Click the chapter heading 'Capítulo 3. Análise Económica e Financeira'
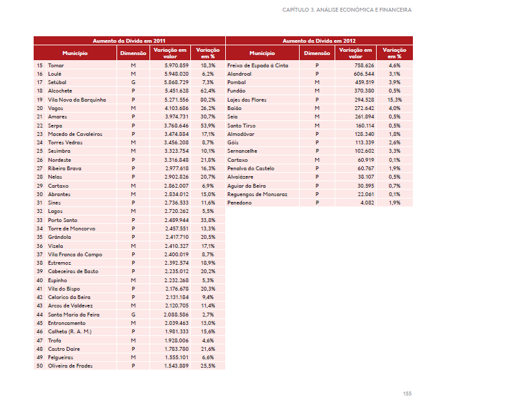Image resolution: width=532 pixels, height=400 pixels. [x=347, y=10]
